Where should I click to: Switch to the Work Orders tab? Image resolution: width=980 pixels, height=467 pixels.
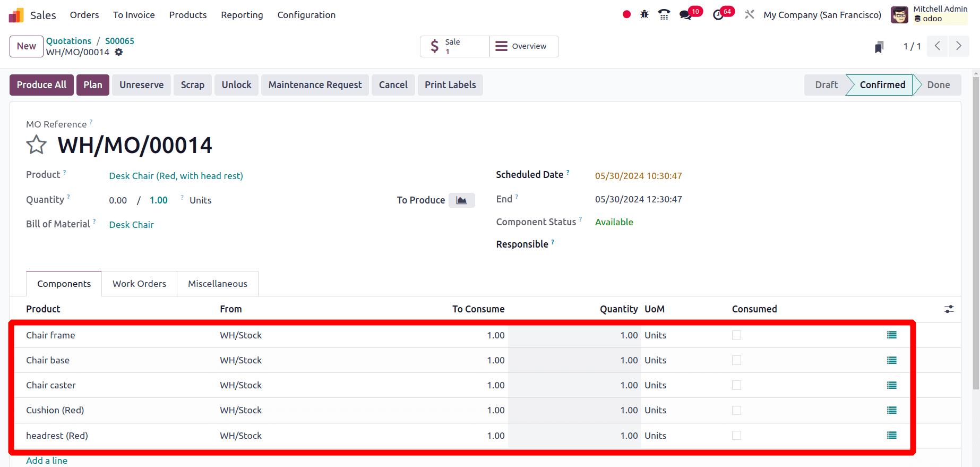click(139, 284)
